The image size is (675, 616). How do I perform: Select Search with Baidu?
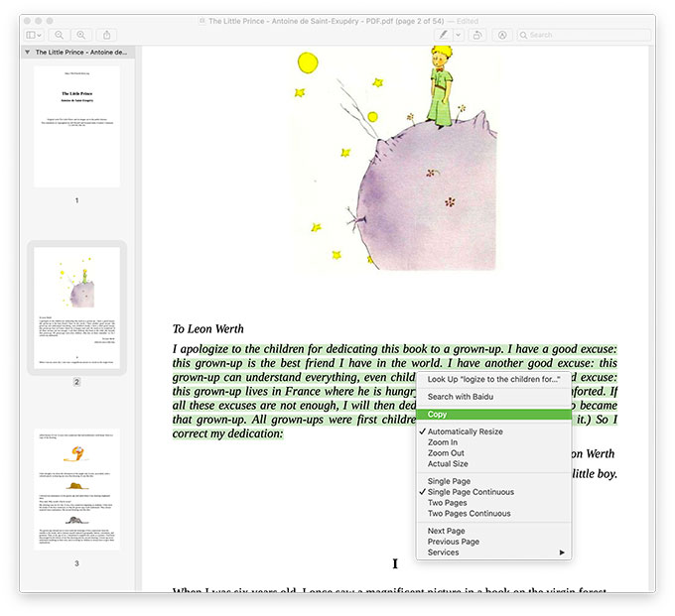460,397
